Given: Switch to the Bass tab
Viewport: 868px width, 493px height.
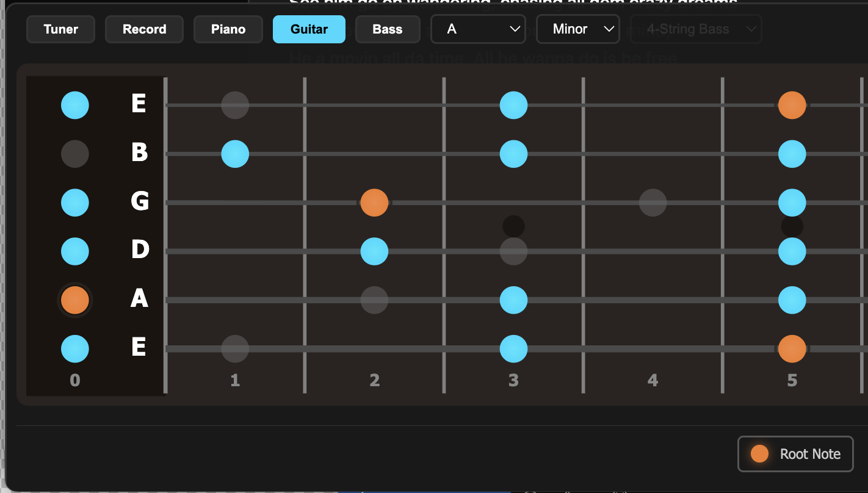Looking at the screenshot, I should pos(388,29).
